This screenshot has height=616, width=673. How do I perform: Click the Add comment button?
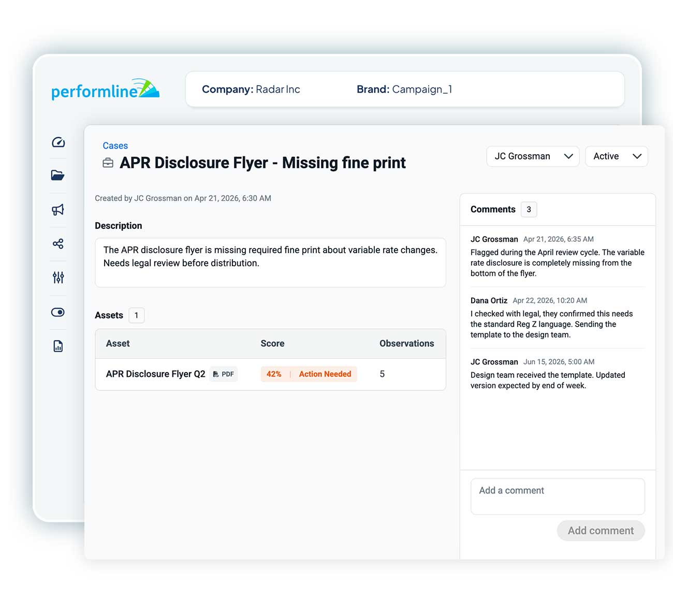tap(601, 531)
